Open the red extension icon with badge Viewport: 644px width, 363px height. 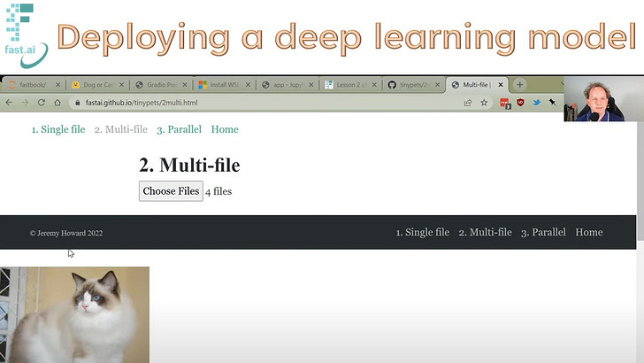505,104
